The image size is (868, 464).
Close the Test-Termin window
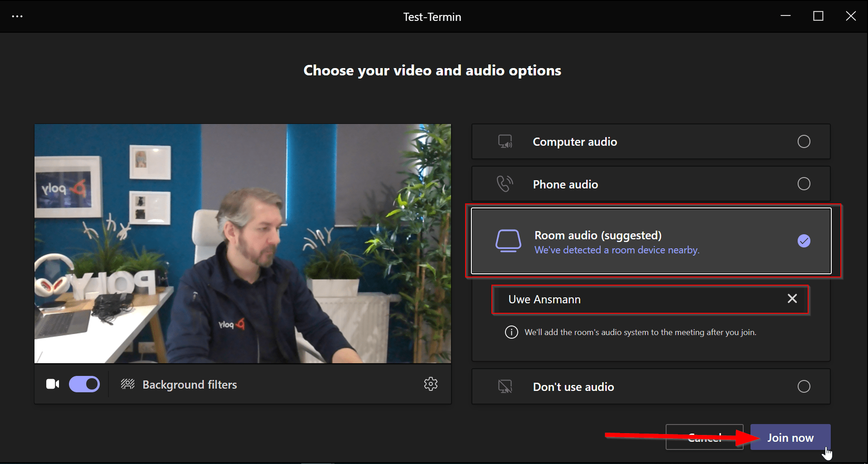point(851,16)
